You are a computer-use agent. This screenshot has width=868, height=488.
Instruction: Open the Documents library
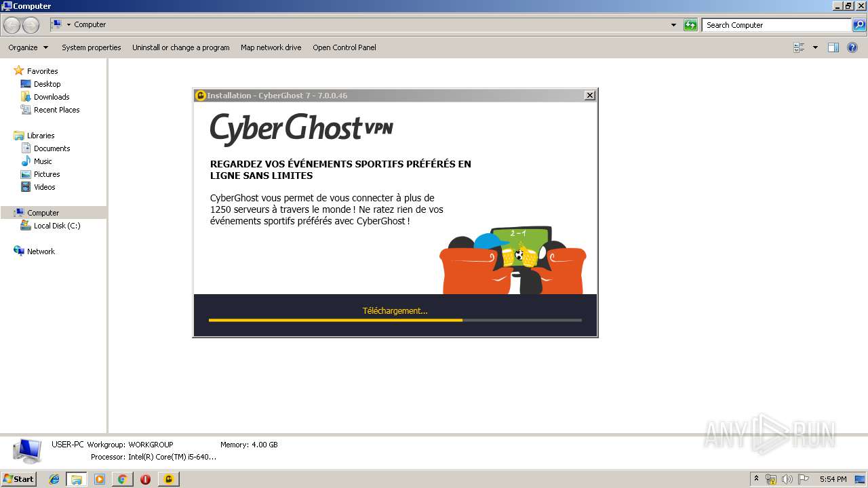(52, 148)
